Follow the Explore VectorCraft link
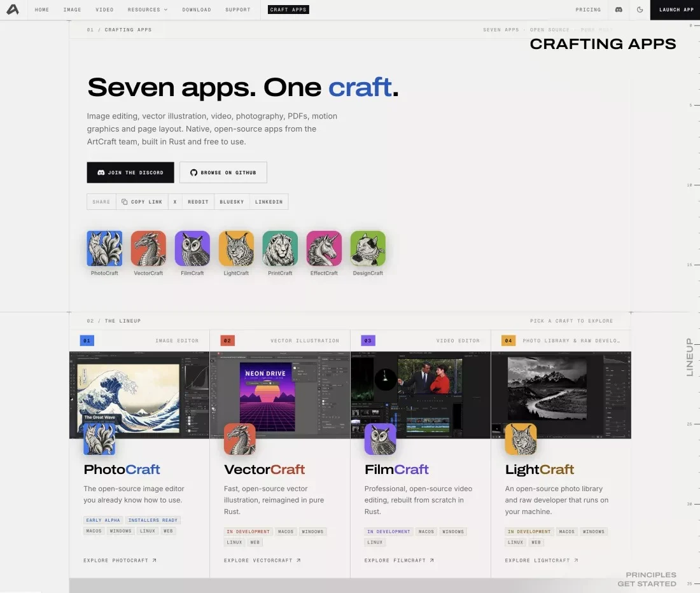Image resolution: width=700 pixels, height=593 pixels. point(262,561)
